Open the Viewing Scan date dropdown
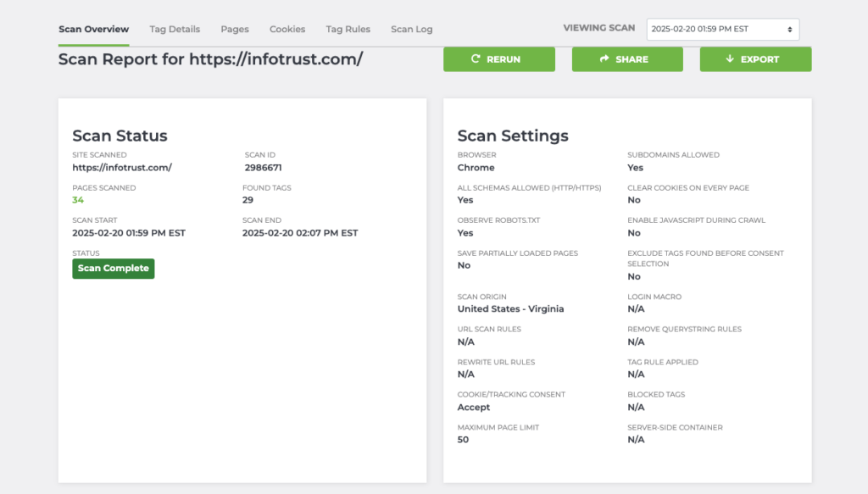The height and width of the screenshot is (494, 868). point(722,29)
